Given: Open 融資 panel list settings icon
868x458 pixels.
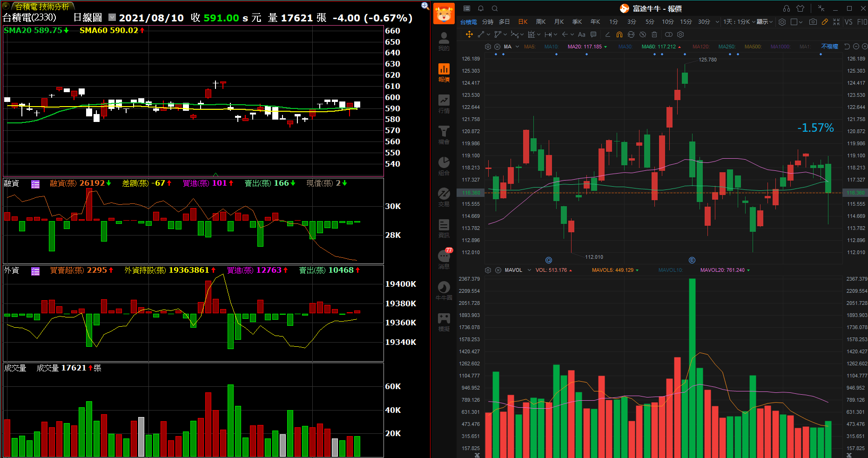Looking at the screenshot, I should pyautogui.click(x=35, y=184).
